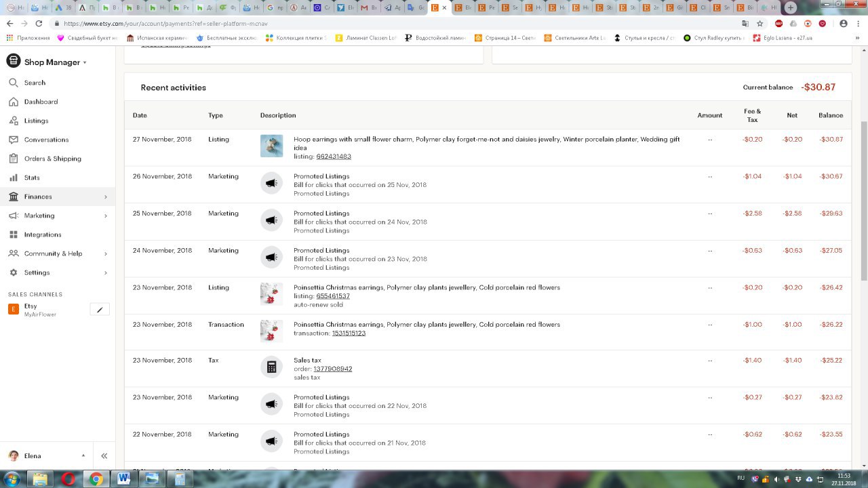Click Community & Help people icon
The image size is (868, 488).
[13, 253]
